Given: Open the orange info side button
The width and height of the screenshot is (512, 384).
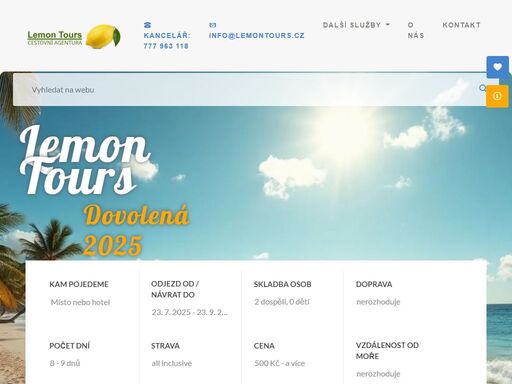Looking at the screenshot, I should click(497, 96).
